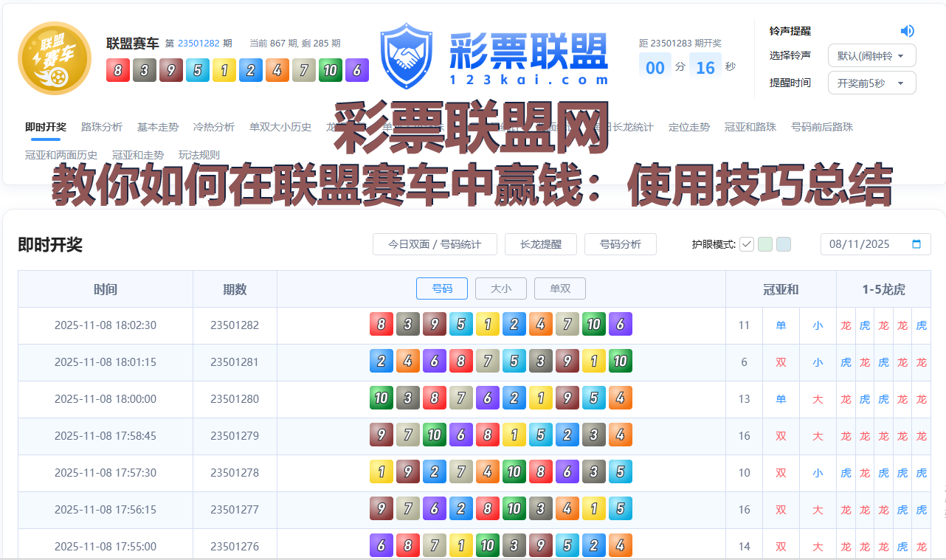Open the 提醒时间 reminder dropdown
The height and width of the screenshot is (560, 946).
(871, 83)
